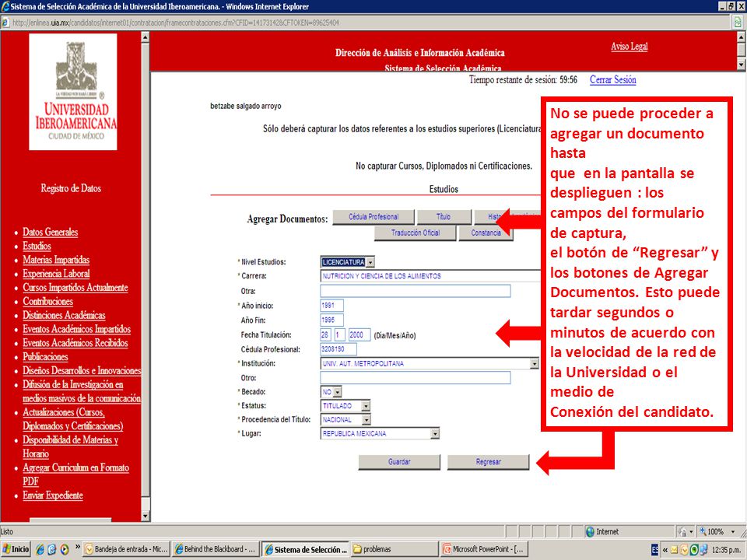Click the Título document button
Image resolution: width=747 pixels, height=560 pixels.
[444, 217]
